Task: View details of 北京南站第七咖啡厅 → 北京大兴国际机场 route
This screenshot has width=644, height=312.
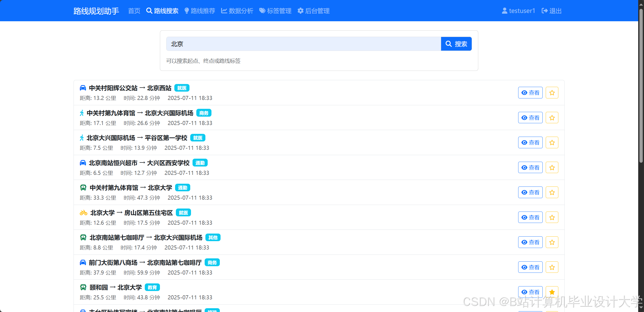Action: tap(530, 242)
